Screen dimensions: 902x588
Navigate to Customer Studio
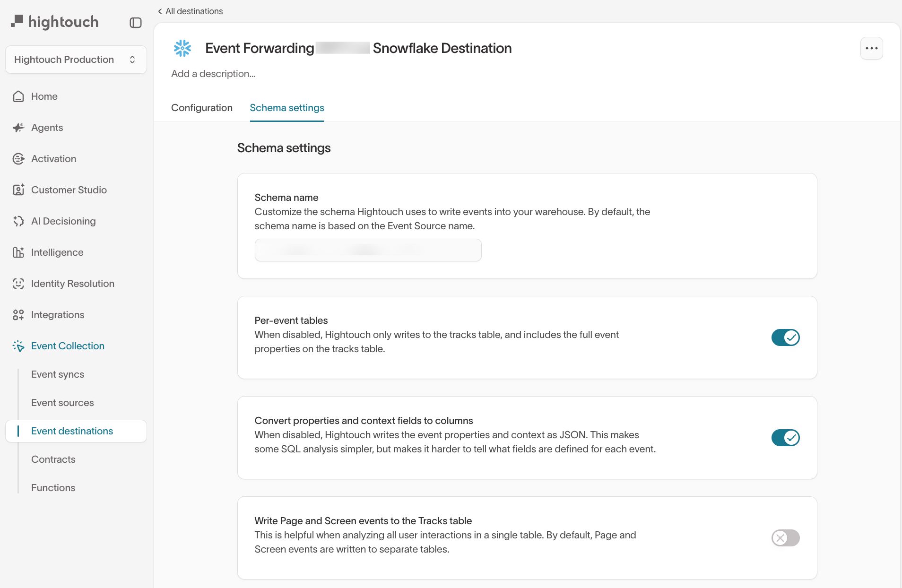tap(69, 190)
